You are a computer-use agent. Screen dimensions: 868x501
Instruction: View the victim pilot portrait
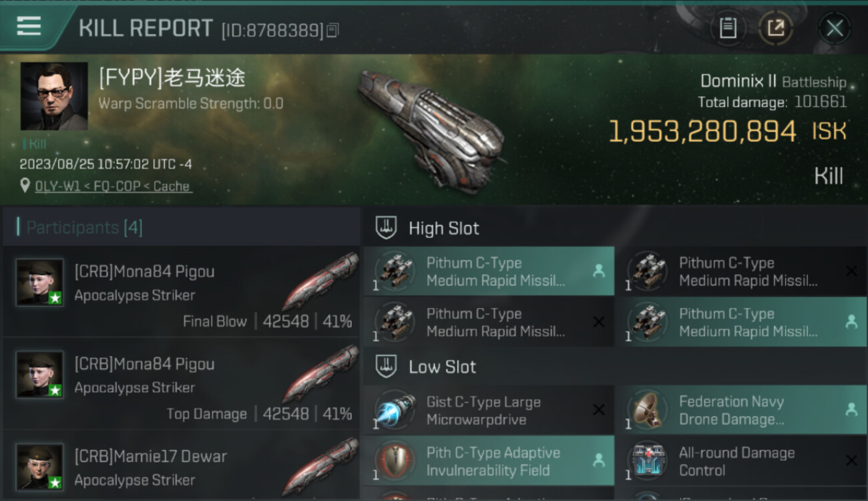pyautogui.click(x=54, y=96)
